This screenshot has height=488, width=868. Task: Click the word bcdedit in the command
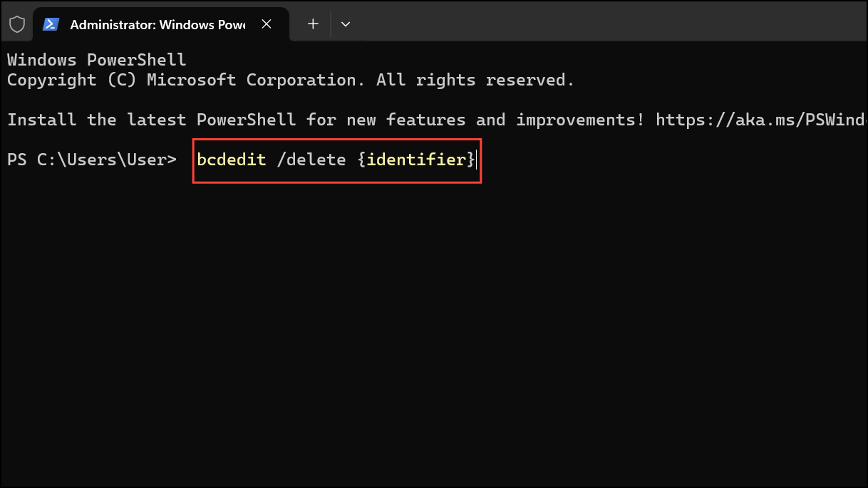232,160
